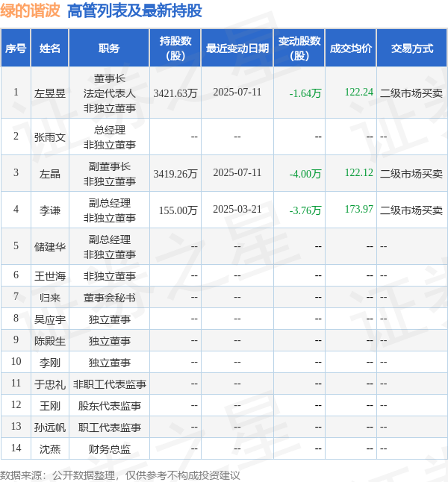Sort by 持股数(股) column header
This screenshot has height=482, width=448.
175,48
